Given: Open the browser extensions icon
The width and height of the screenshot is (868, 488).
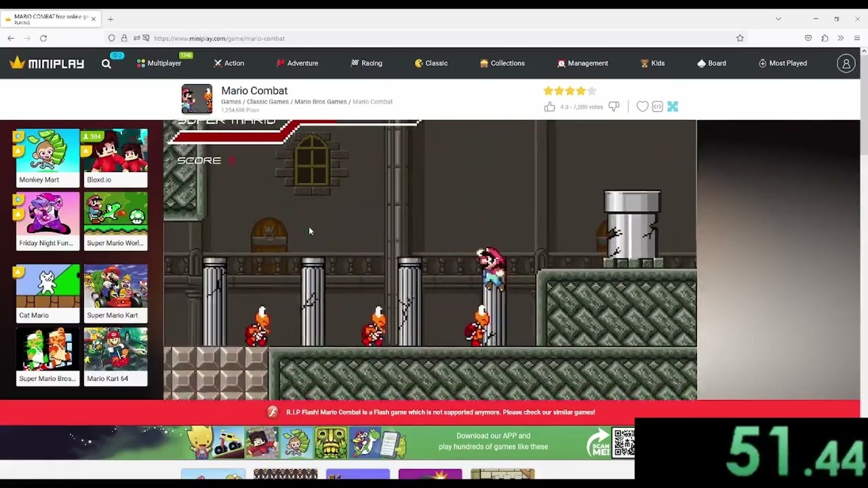Looking at the screenshot, I should coord(825,38).
